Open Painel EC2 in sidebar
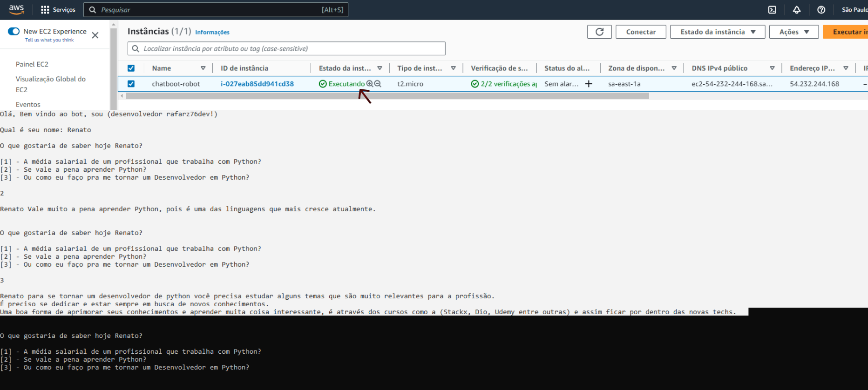 point(32,64)
